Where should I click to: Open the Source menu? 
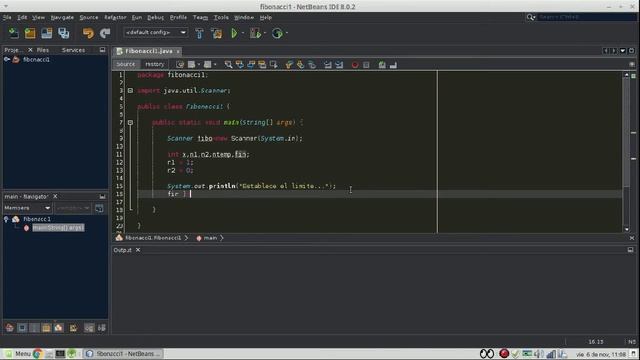coord(89,18)
